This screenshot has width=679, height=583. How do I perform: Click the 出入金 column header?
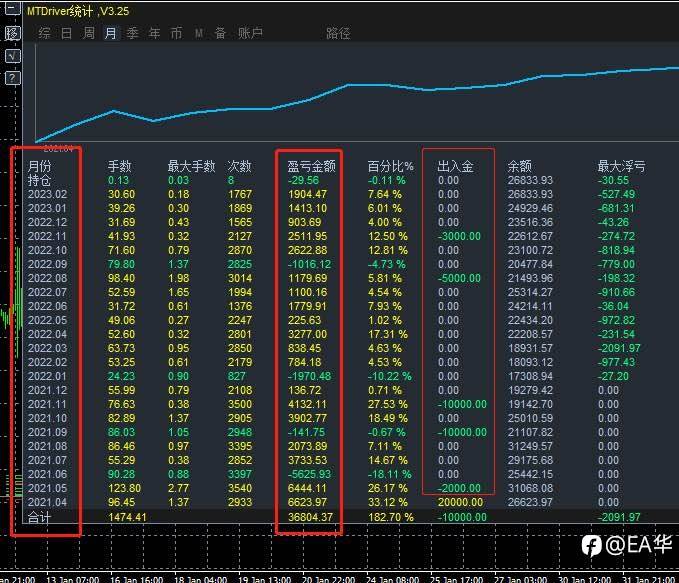[456, 166]
